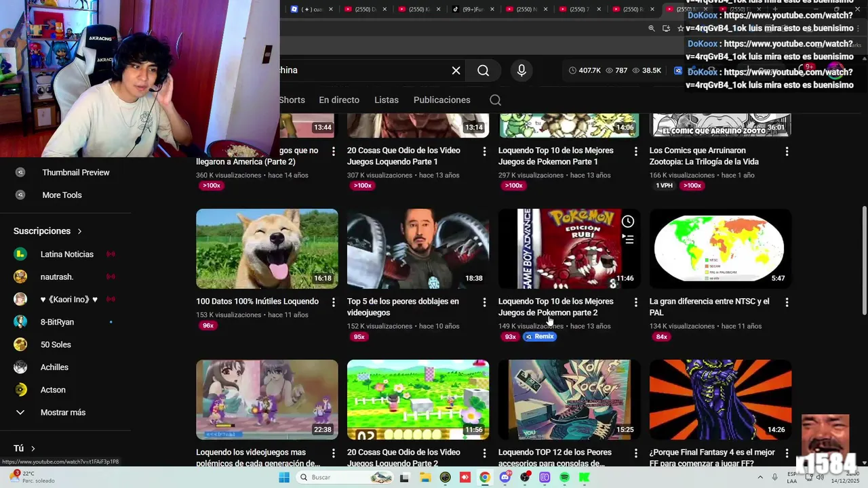Open options menu for Top 5 peores doblajes

pyautogui.click(x=484, y=302)
